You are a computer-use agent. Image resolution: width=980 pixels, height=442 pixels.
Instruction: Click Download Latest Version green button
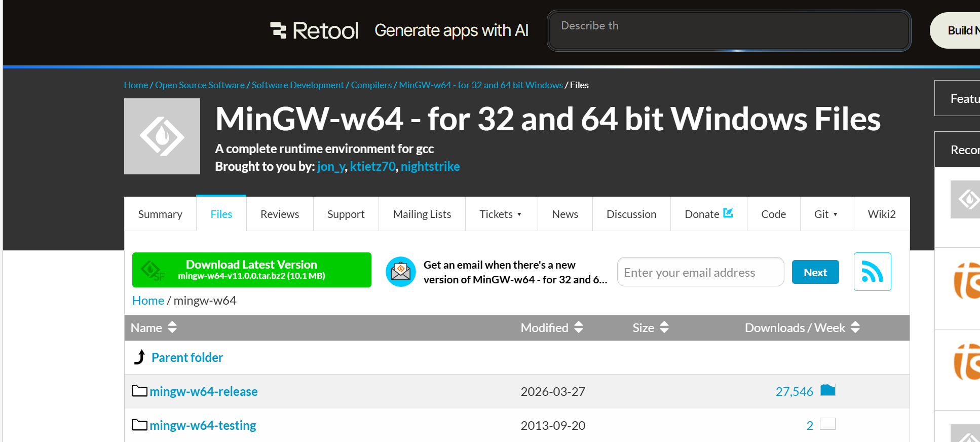tap(252, 270)
